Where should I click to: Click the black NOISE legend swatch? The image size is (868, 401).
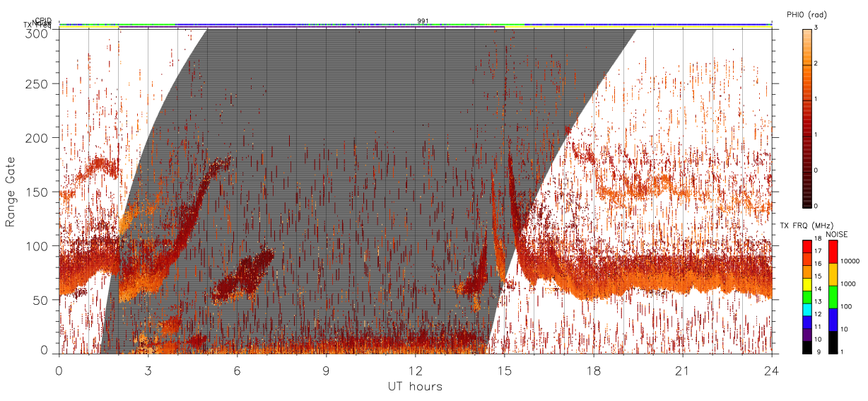833,342
